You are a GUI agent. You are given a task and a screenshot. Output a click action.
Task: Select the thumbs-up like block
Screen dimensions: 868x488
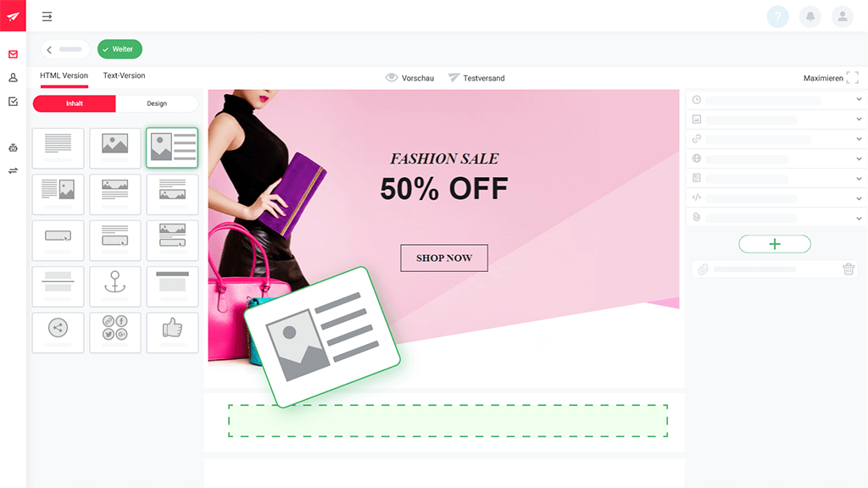(x=172, y=332)
